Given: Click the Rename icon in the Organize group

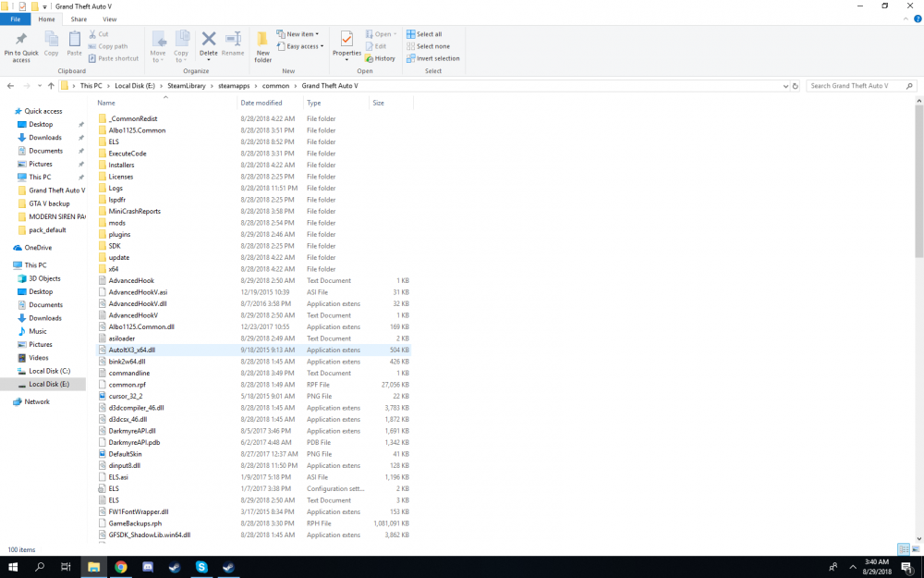Looking at the screenshot, I should pos(233,43).
